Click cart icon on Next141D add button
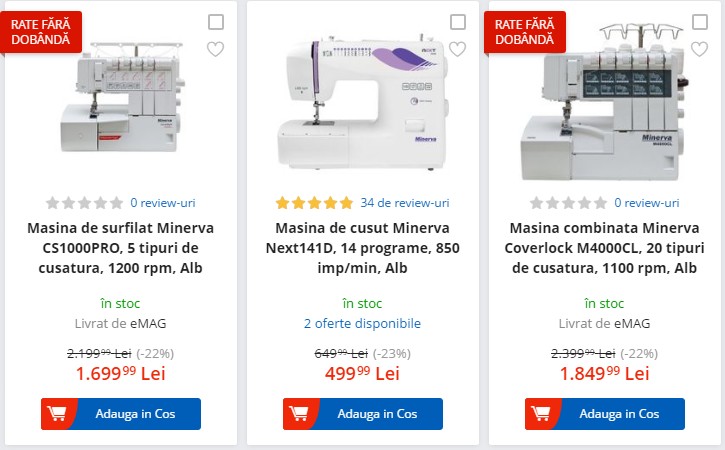Image resolution: width=725 pixels, height=450 pixels. click(x=301, y=414)
